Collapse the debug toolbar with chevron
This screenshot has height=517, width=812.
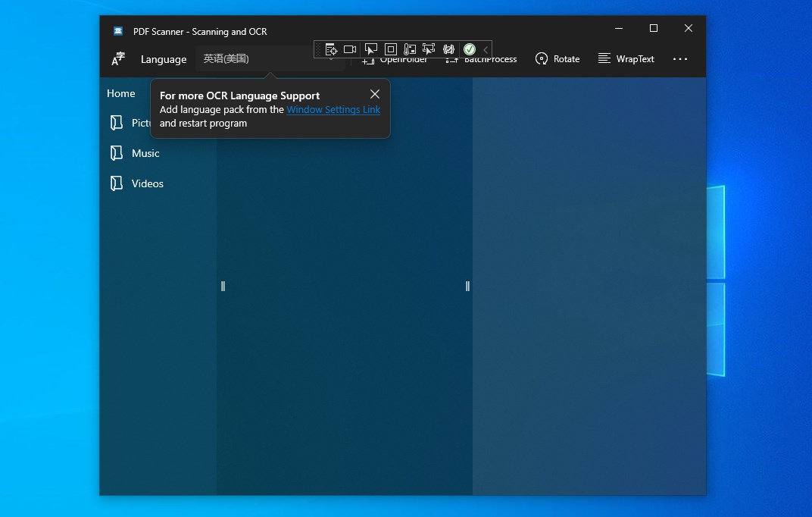pyautogui.click(x=486, y=50)
